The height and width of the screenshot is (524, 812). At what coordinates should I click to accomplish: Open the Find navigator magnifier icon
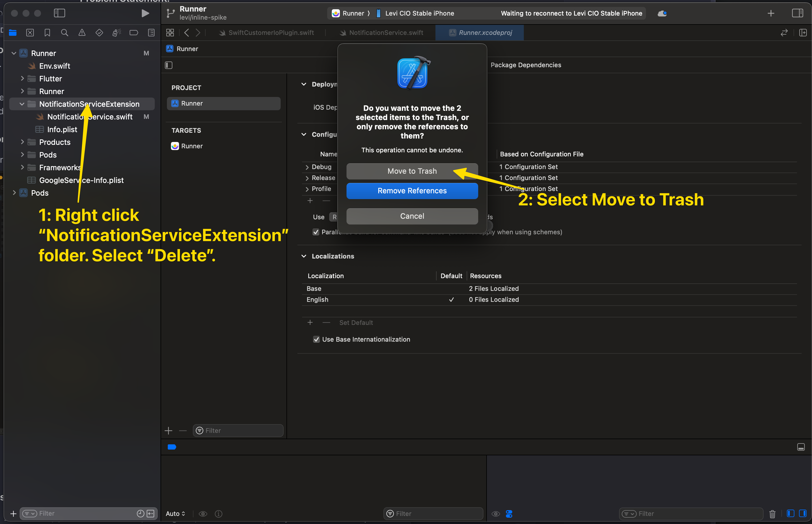point(64,33)
